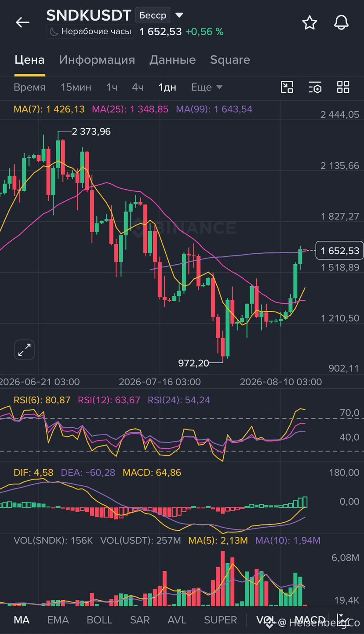Screen dimensions: 364x634
Task: Add SNDKUSDT to favorites with star icon
Action: [309, 22]
